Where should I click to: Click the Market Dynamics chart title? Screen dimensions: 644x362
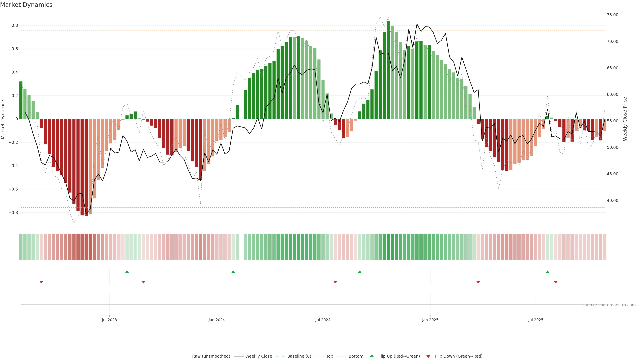26,5
